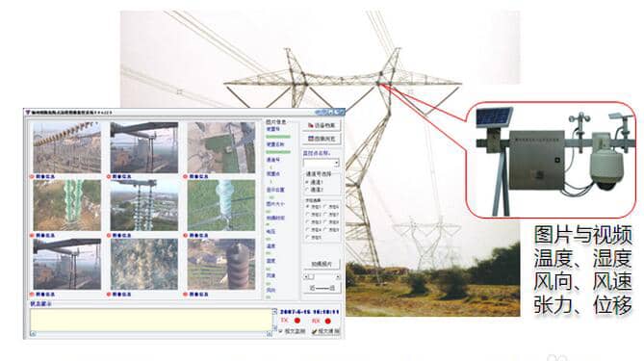644x361 pixels.
Task: Toggle the 报文监测 checkbox
Action: pyautogui.click(x=281, y=331)
